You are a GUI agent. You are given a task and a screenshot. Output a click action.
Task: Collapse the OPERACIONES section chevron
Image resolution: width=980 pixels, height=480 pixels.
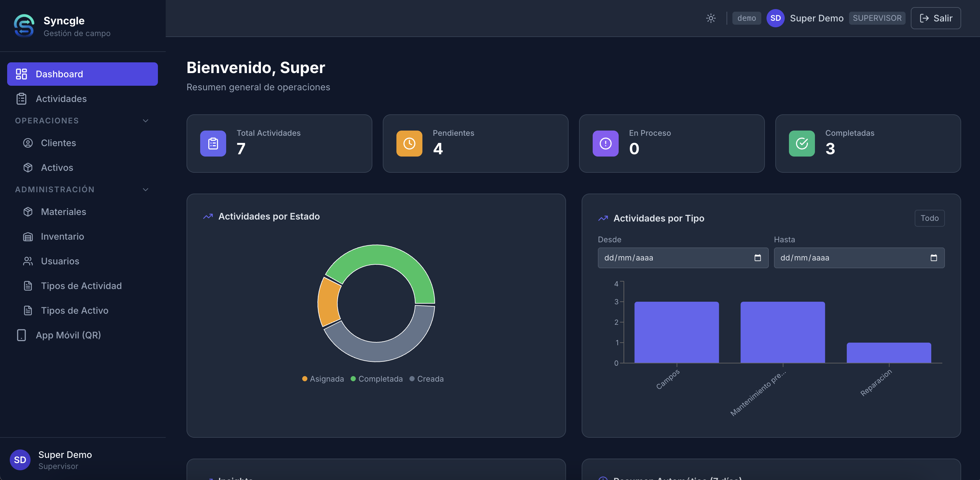click(x=145, y=121)
